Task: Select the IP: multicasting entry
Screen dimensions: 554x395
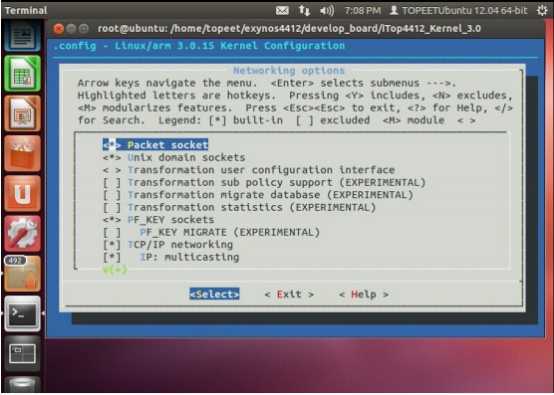Action: [x=189, y=257]
